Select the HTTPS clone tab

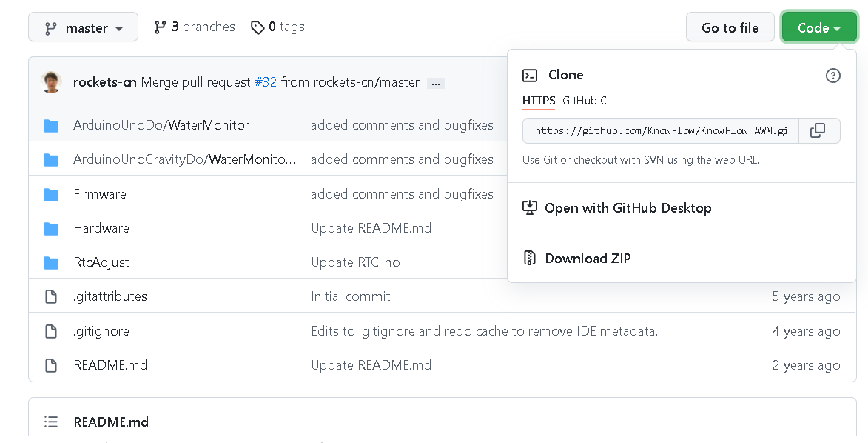(x=538, y=101)
